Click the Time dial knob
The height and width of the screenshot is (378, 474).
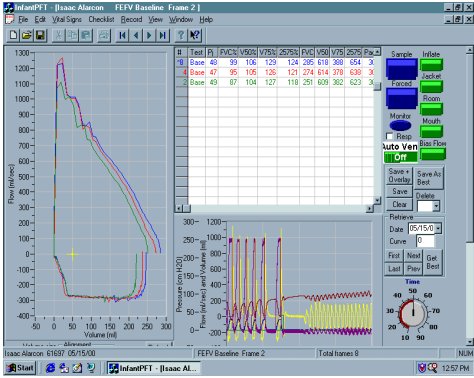[x=413, y=314]
